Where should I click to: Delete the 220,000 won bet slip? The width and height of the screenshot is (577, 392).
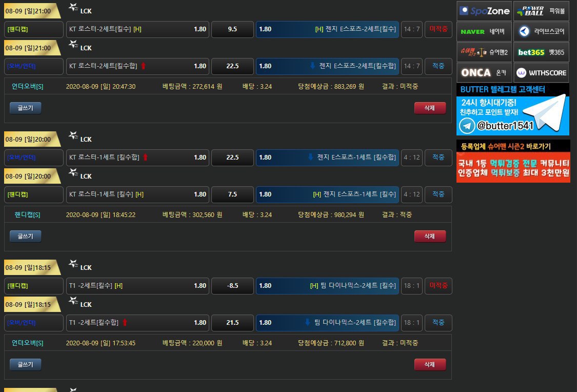(x=430, y=364)
